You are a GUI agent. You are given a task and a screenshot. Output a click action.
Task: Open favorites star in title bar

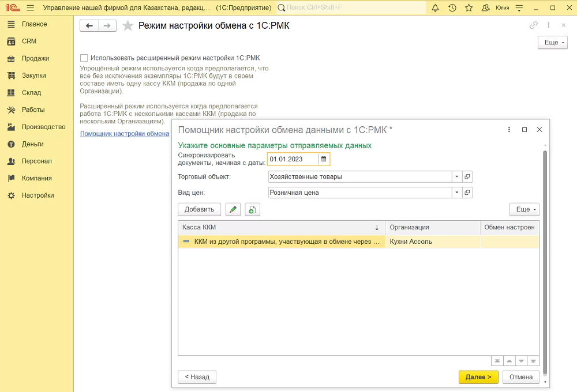coord(469,7)
